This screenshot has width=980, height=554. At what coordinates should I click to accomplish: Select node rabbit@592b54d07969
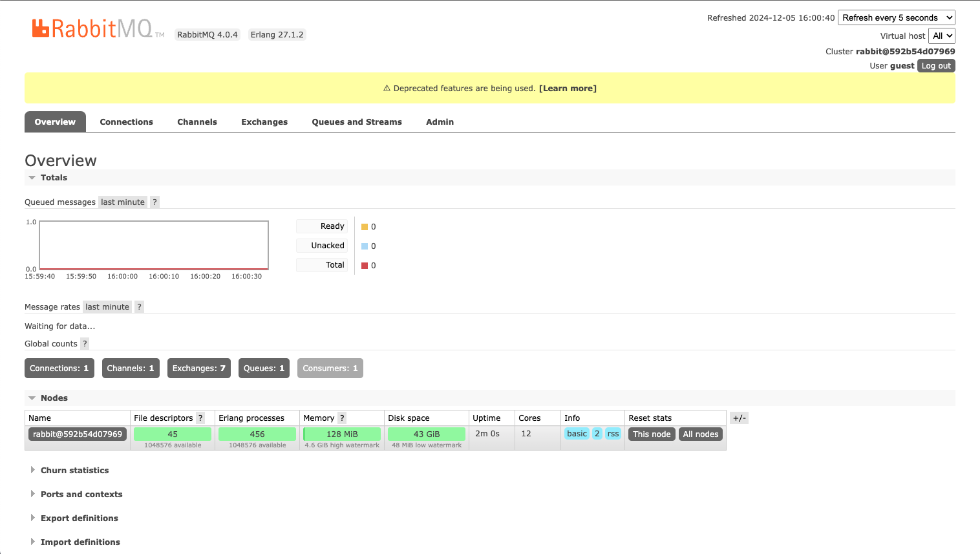pos(77,434)
